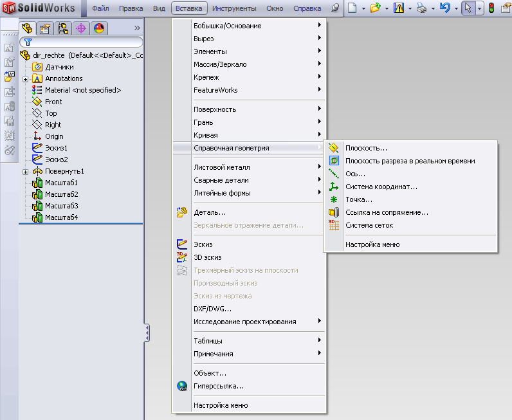Choose Плоскость… plane icon in submenu
Screen dimensions: 512x420
tap(333, 148)
